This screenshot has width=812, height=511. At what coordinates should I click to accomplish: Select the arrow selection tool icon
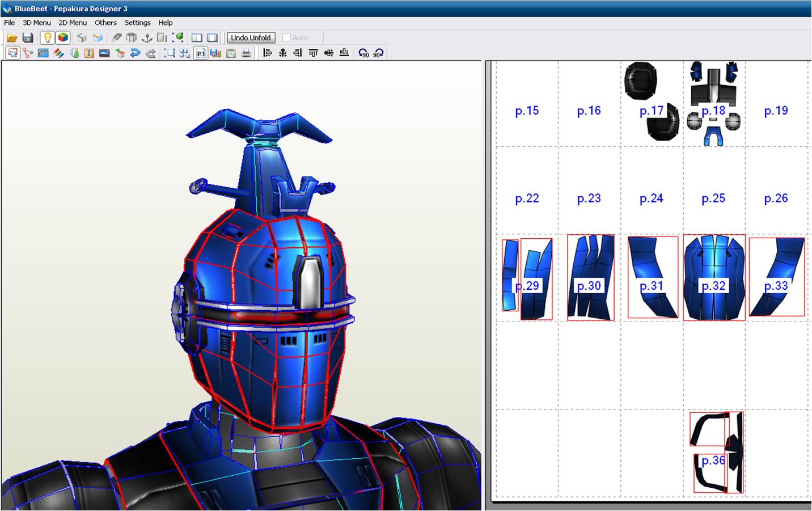[12, 53]
